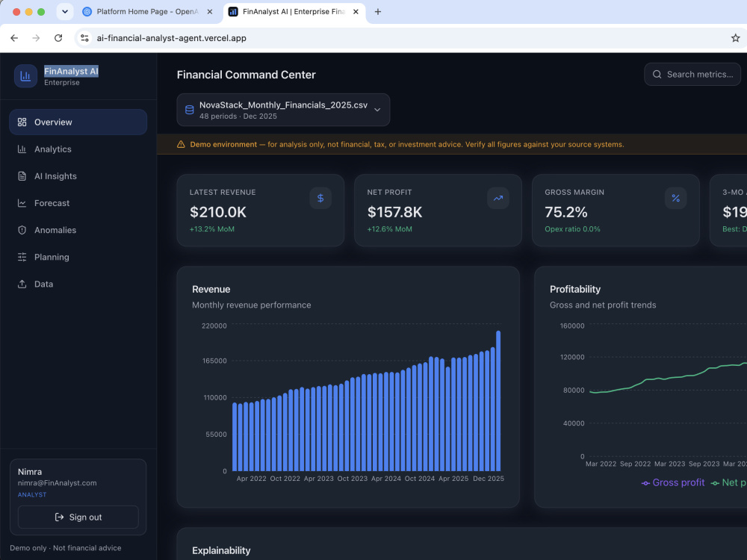Click the Financial Command Center heading

coord(247,75)
